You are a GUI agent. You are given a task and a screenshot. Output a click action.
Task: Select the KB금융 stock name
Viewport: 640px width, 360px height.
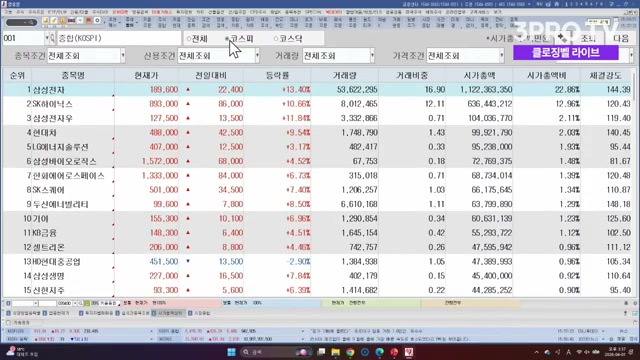point(44,233)
